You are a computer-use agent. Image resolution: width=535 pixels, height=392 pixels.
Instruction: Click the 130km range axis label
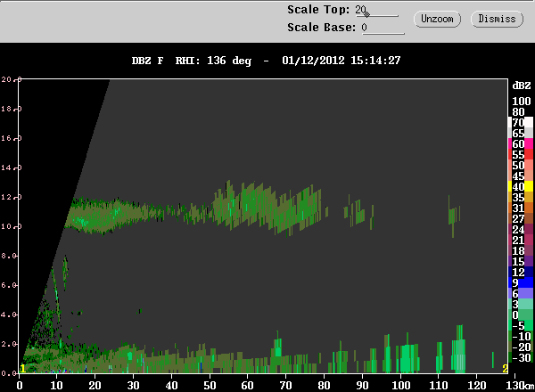pyautogui.click(x=520, y=386)
